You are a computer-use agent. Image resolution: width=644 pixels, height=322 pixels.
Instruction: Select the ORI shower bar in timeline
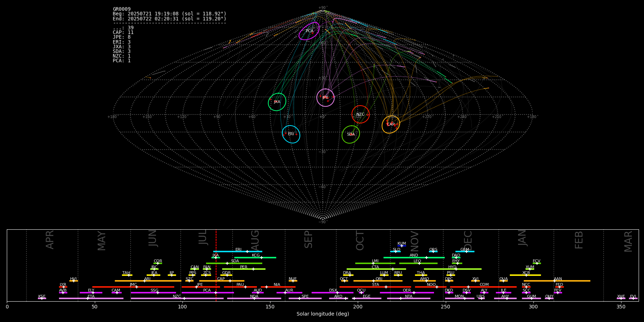378,281
